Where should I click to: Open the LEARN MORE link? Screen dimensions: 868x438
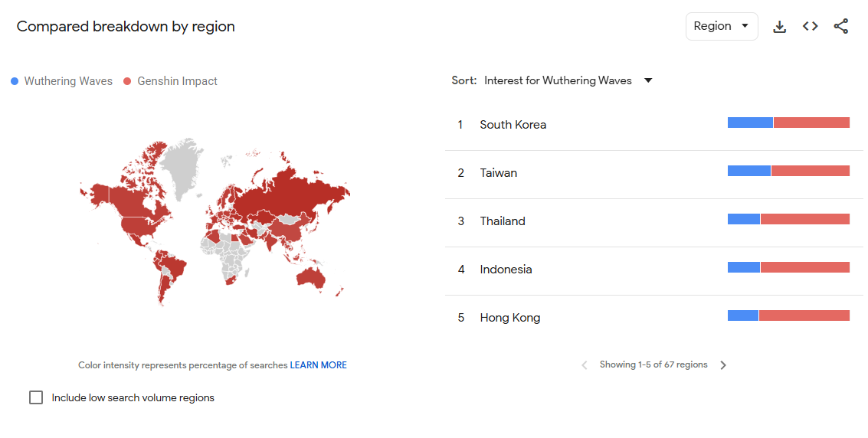coord(318,365)
